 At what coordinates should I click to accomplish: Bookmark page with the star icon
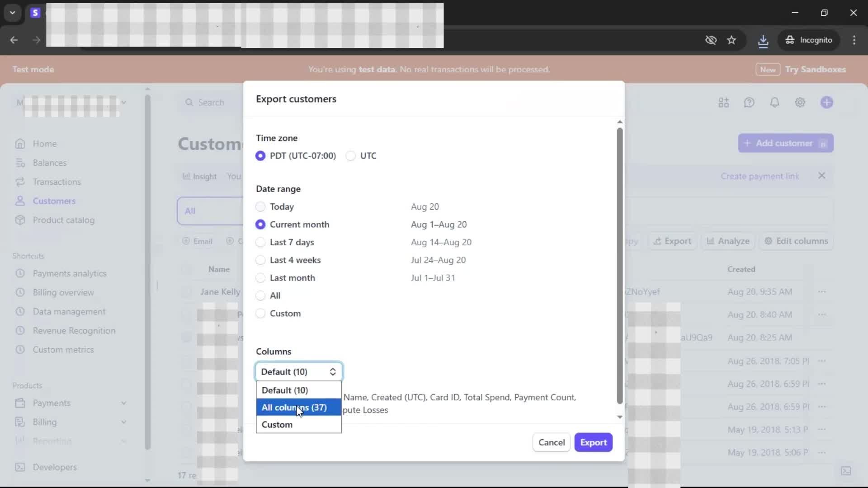731,40
